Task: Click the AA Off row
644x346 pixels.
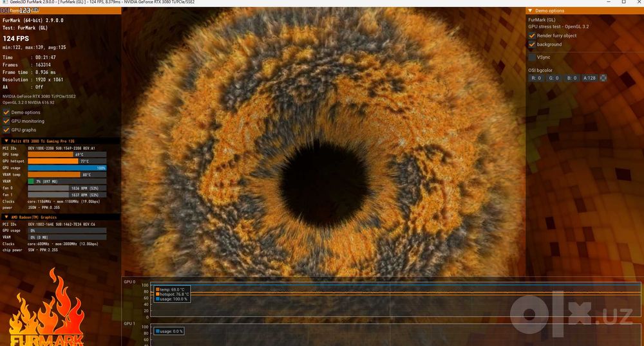Action: tap(23, 87)
